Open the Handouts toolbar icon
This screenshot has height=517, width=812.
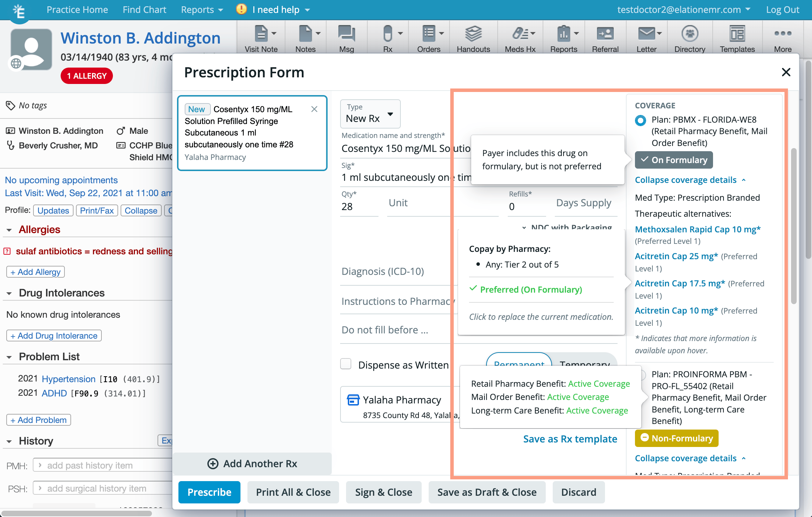pyautogui.click(x=473, y=33)
